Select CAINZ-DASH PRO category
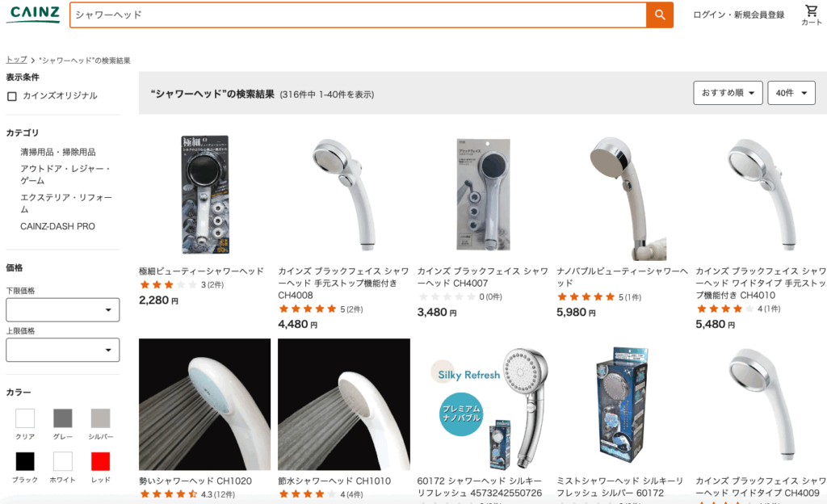This screenshot has height=504, width=827. (57, 226)
